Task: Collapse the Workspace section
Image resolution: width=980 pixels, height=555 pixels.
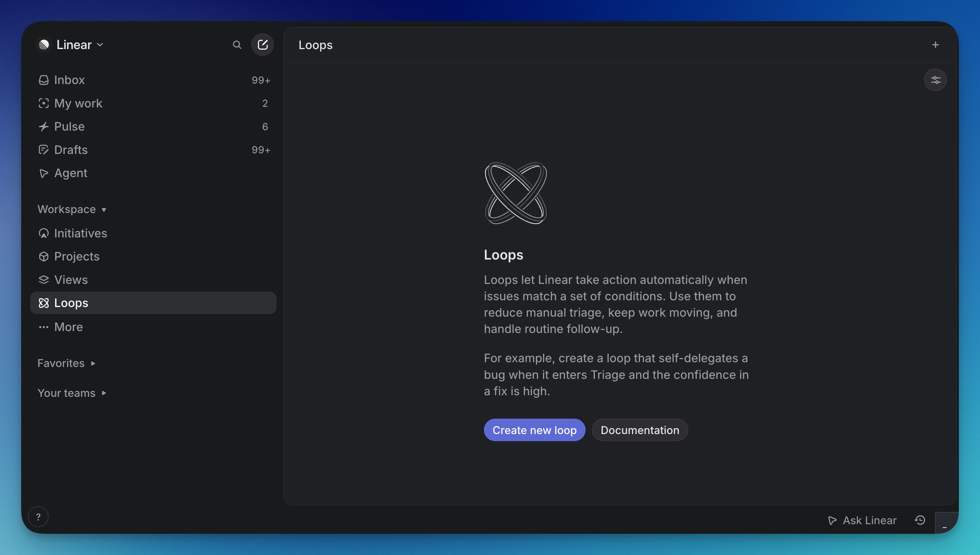Action: coord(72,209)
